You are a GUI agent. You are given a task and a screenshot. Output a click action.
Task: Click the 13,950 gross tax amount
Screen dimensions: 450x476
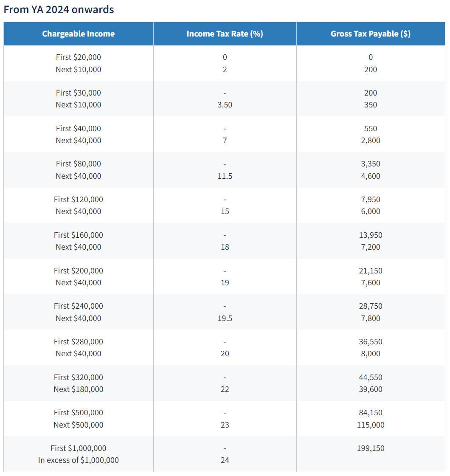pos(370,235)
